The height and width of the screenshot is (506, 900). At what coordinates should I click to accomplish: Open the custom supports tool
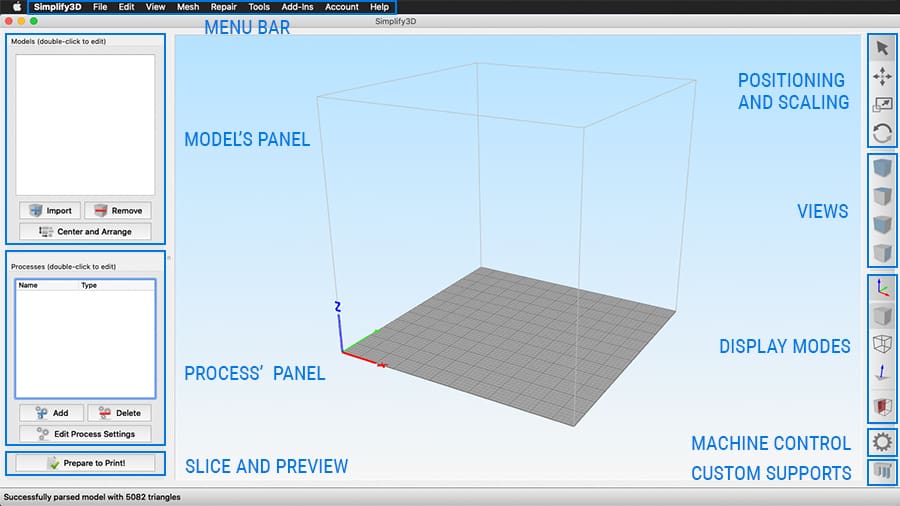[882, 472]
